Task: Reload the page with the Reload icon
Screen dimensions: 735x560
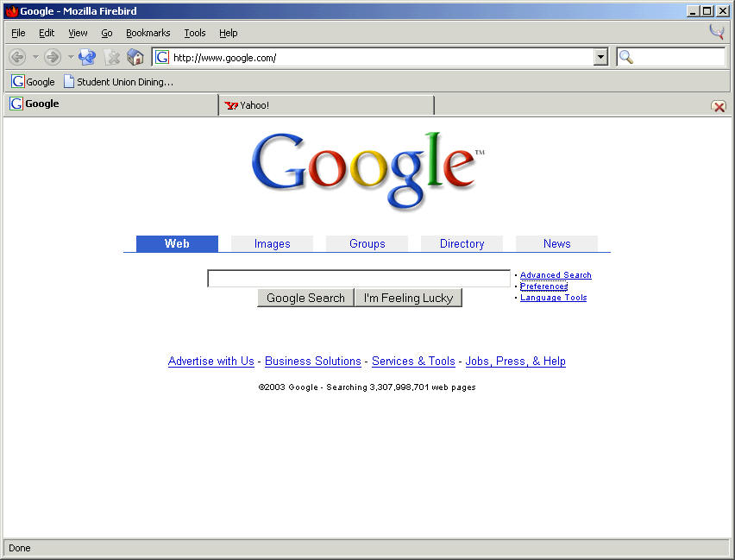Action: (x=87, y=57)
